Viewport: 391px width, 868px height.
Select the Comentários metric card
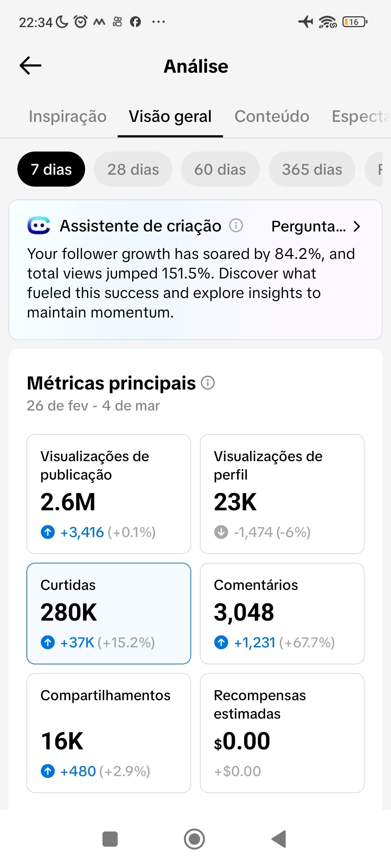point(282,613)
